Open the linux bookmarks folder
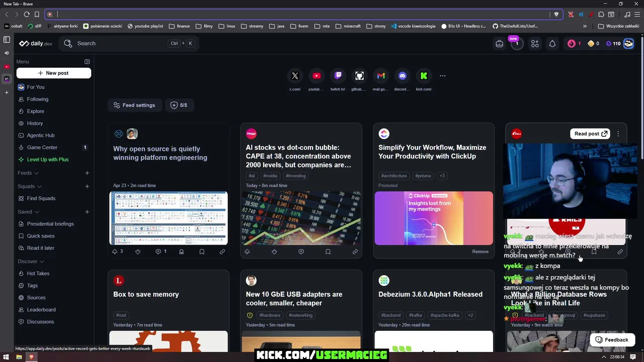644x362 pixels. point(227,26)
